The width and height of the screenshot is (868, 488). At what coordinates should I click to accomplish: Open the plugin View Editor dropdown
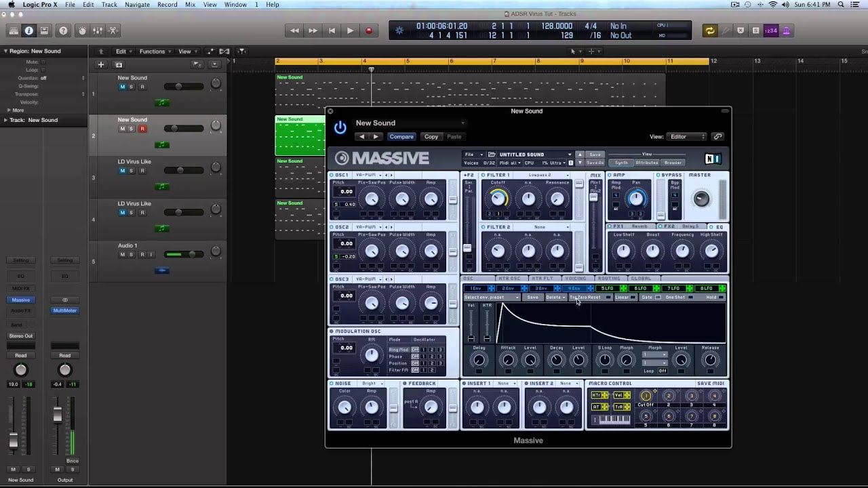(x=687, y=136)
